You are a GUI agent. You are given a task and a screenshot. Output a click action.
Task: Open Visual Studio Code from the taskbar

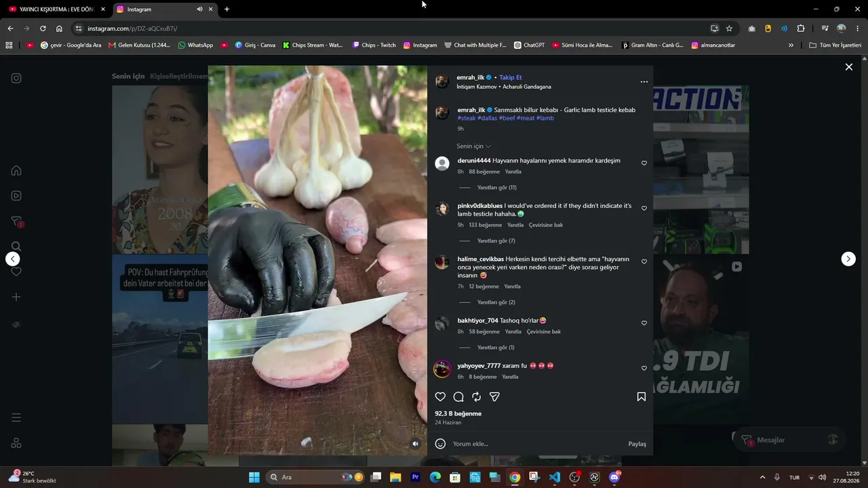tap(555, 477)
